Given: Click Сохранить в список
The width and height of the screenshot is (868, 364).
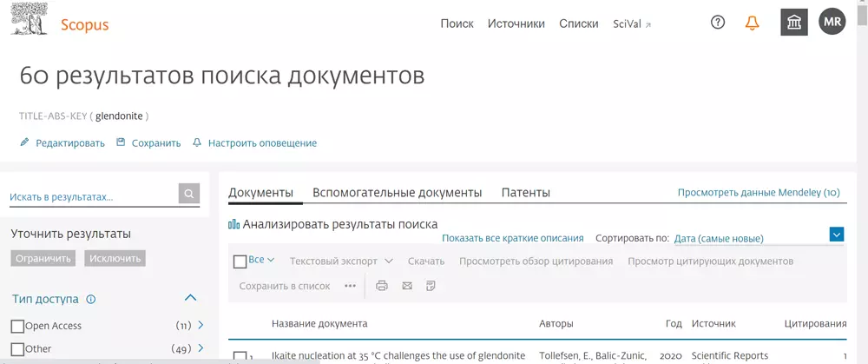Looking at the screenshot, I should [x=285, y=286].
